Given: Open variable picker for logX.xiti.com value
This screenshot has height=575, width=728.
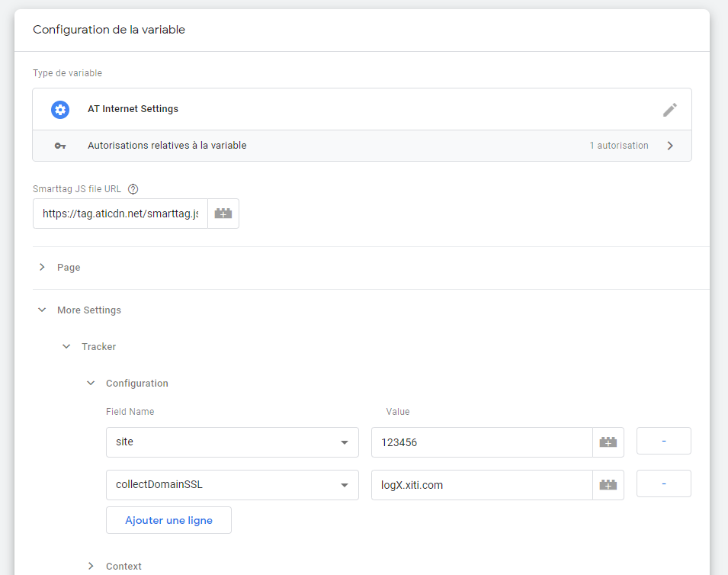Looking at the screenshot, I should click(x=608, y=485).
